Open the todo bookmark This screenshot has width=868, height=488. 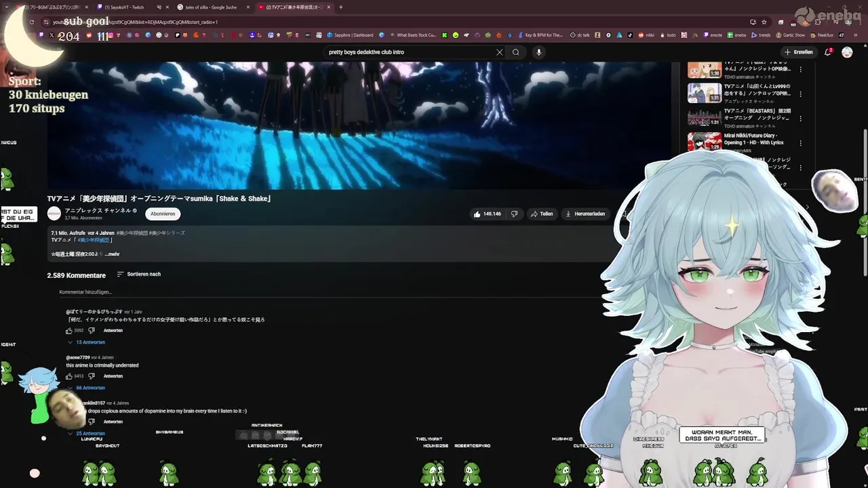[x=668, y=35]
